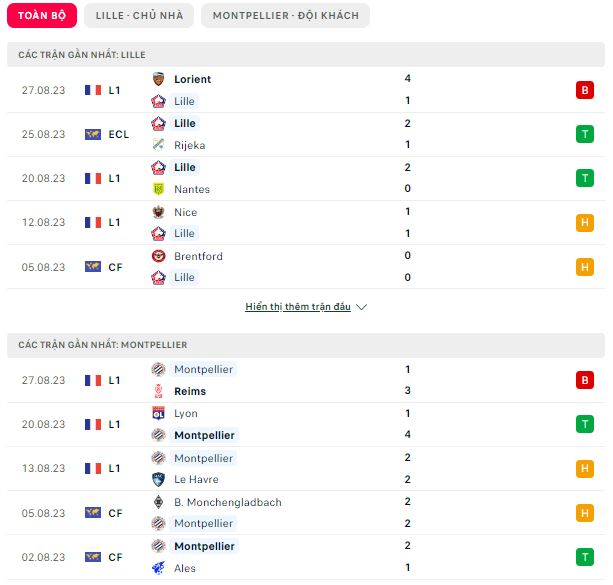Switch to Montpellier - Đội Khách tab
This screenshot has width=613, height=585.
tap(285, 16)
